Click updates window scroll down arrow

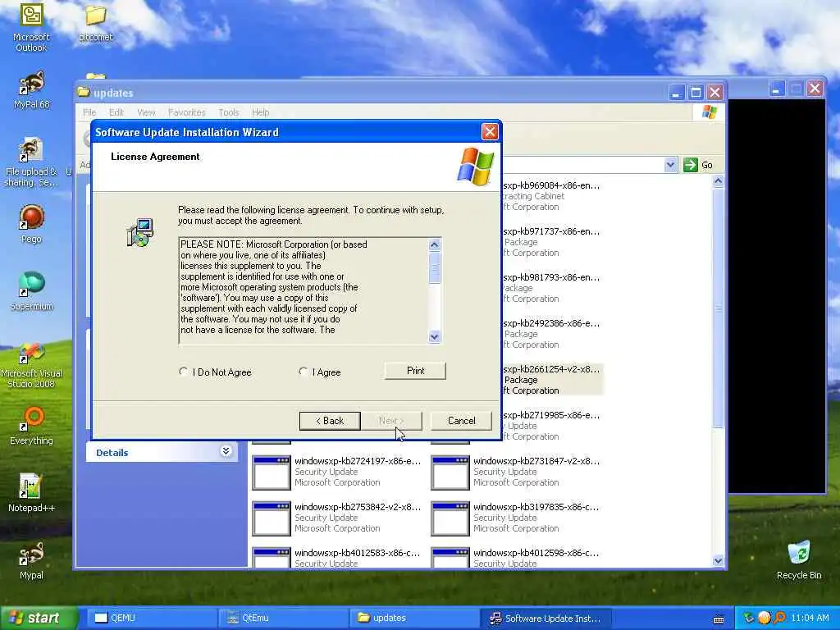point(718,560)
